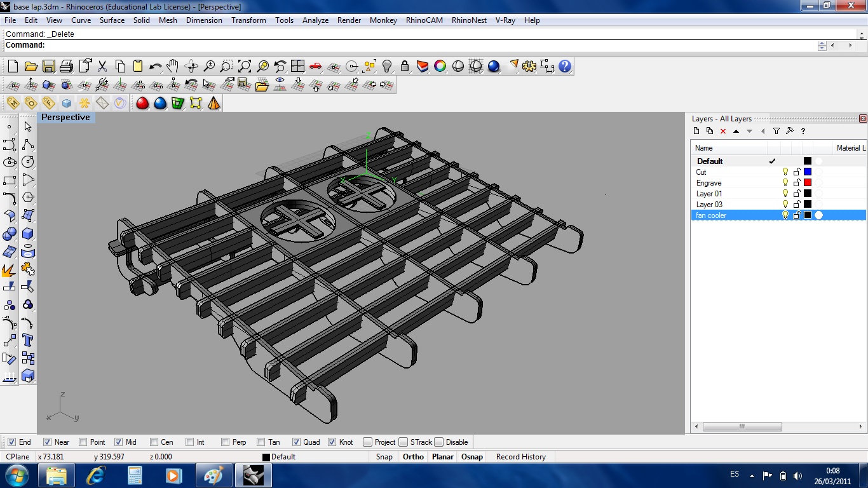This screenshot has height=488, width=868.
Task: Toggle Osnap in the status bar
Action: pyautogui.click(x=472, y=457)
